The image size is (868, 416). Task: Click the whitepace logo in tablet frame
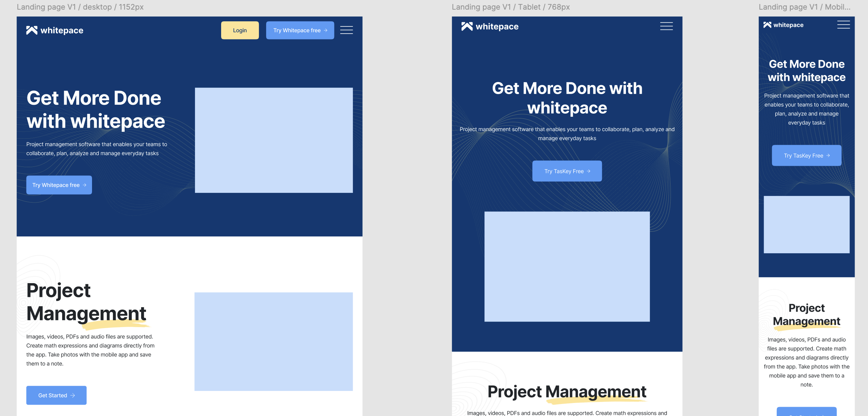pyautogui.click(x=490, y=26)
